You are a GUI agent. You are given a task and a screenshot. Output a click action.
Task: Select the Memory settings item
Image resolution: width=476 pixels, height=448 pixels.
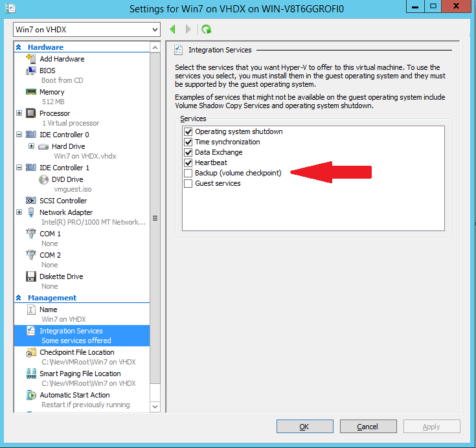coord(52,92)
